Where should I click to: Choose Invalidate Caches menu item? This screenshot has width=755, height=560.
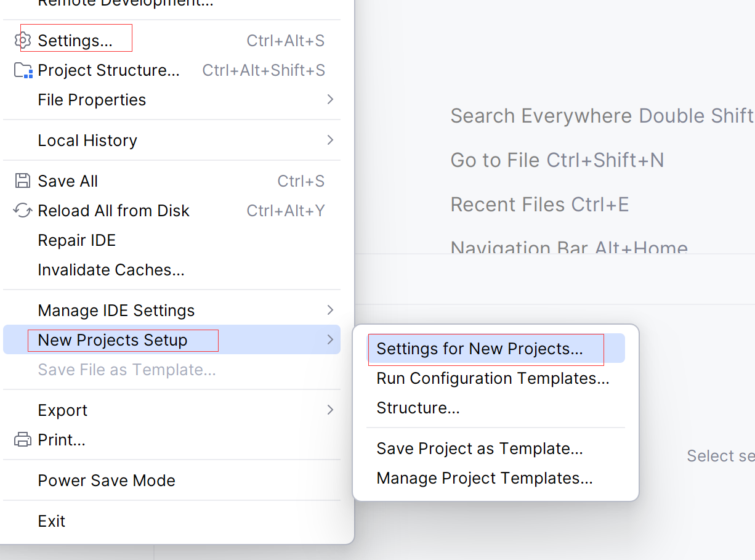[111, 270]
